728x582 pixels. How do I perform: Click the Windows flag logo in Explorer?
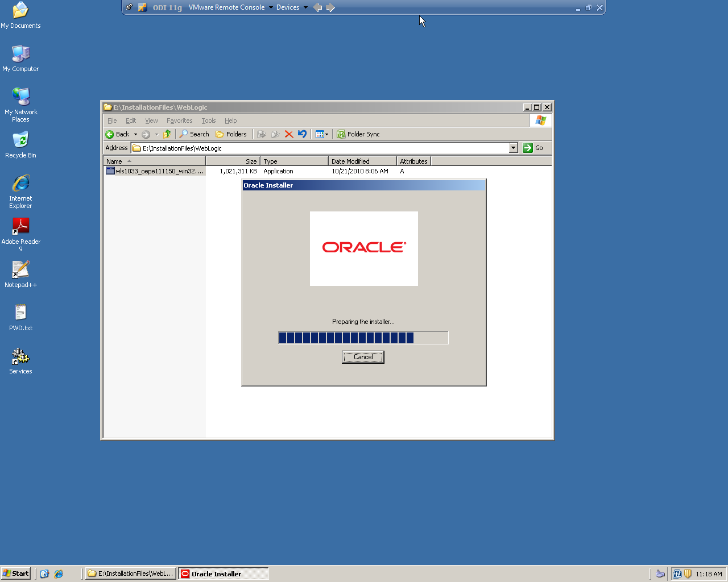[x=540, y=120]
